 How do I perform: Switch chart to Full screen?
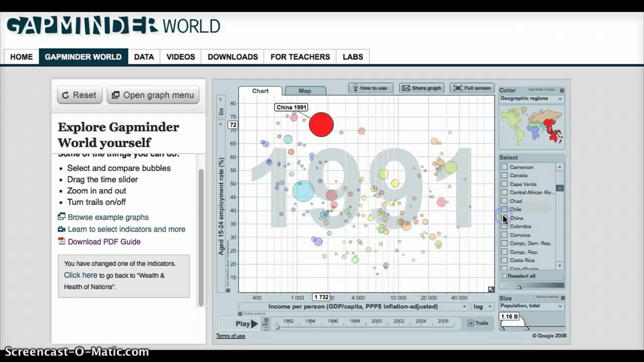tap(471, 88)
